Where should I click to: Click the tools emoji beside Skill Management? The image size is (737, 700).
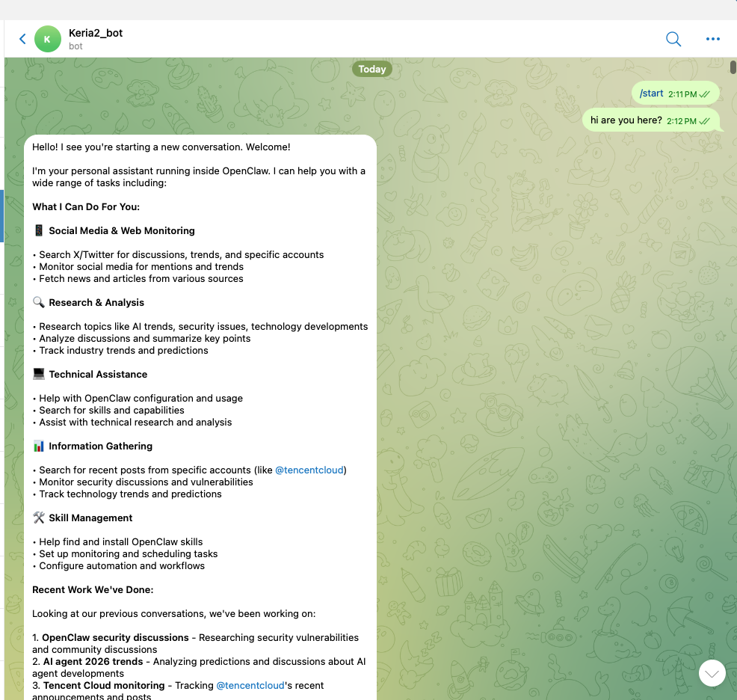click(x=39, y=518)
